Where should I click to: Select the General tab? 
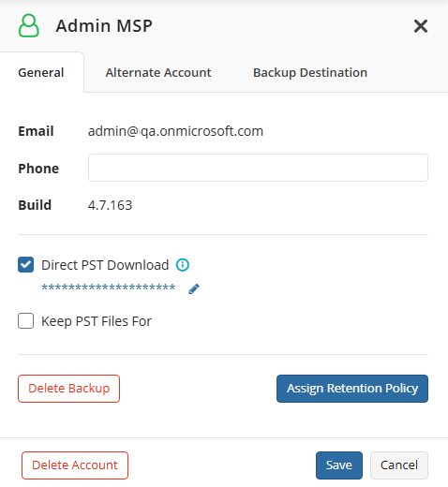41,72
